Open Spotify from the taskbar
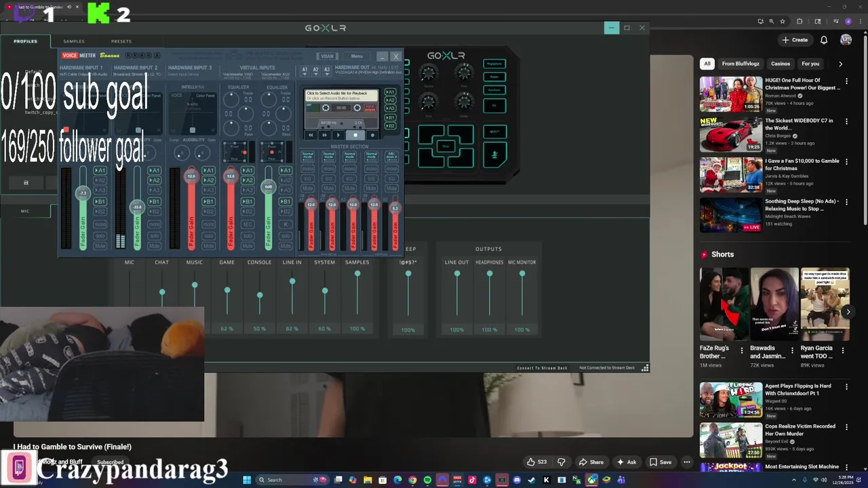This screenshot has width=868, height=488. (427, 480)
